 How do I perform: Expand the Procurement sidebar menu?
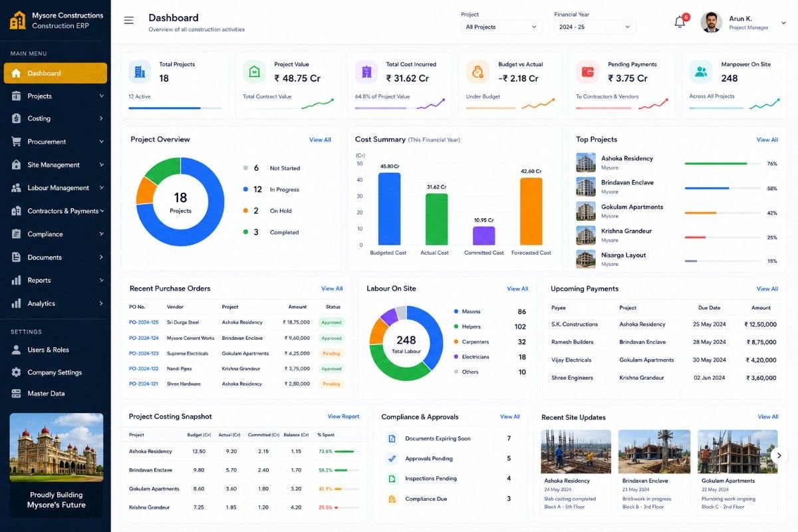56,142
